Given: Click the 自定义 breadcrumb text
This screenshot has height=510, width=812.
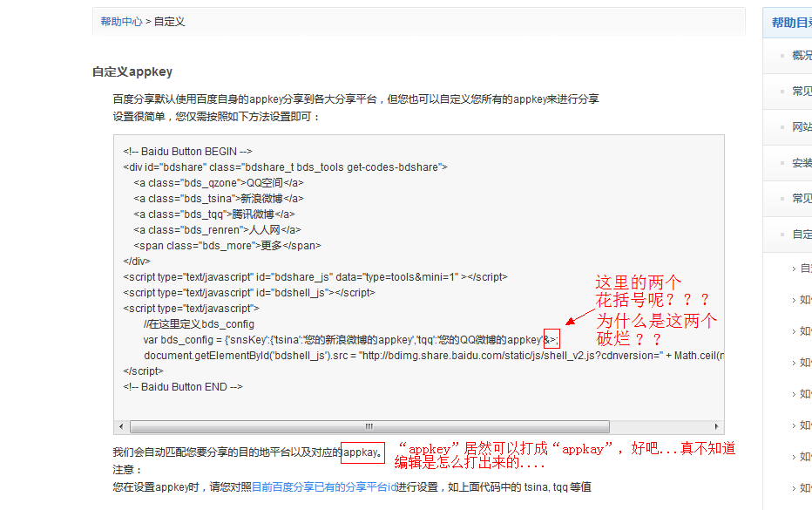Looking at the screenshot, I should tap(169, 22).
